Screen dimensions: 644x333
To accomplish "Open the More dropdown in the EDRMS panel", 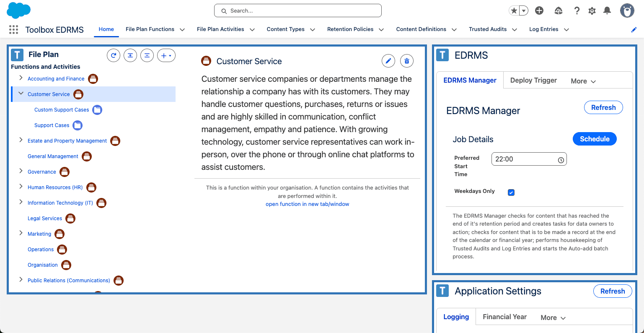I will (x=583, y=81).
